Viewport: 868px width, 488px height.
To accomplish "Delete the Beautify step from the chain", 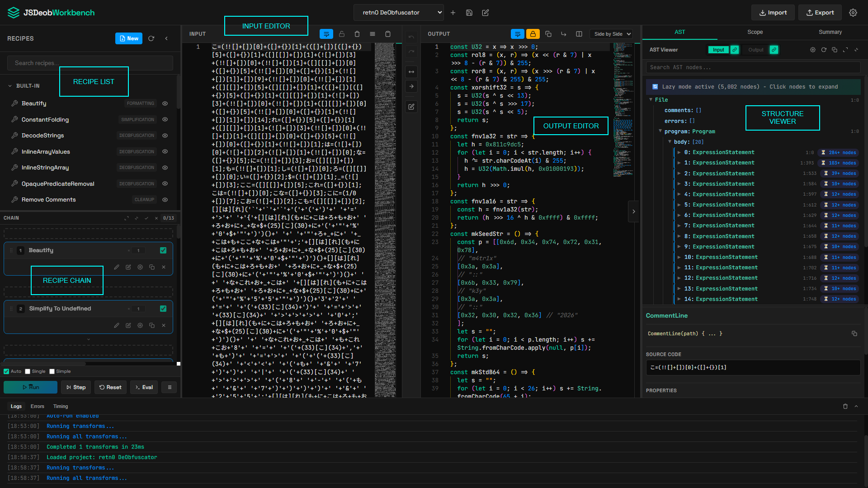I will point(164,267).
